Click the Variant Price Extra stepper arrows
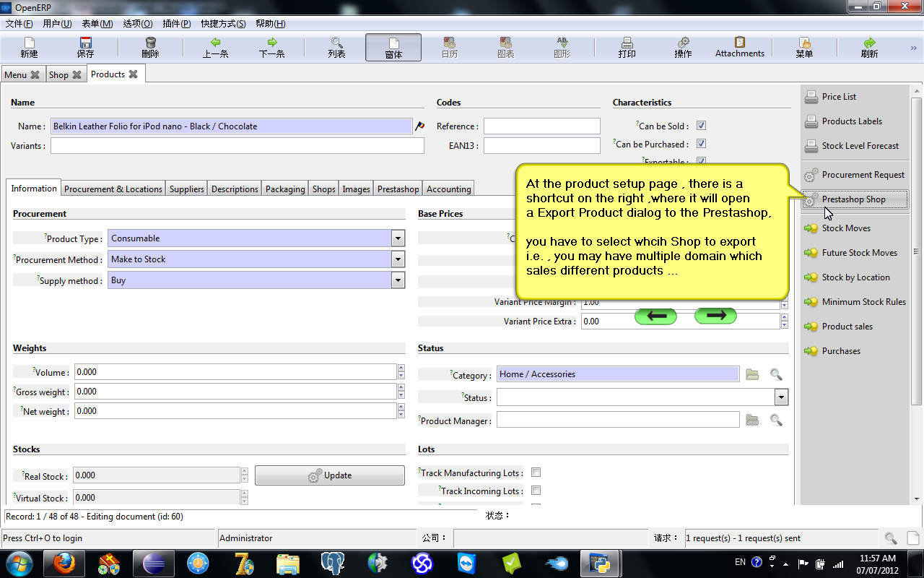The image size is (924, 578). (x=785, y=322)
